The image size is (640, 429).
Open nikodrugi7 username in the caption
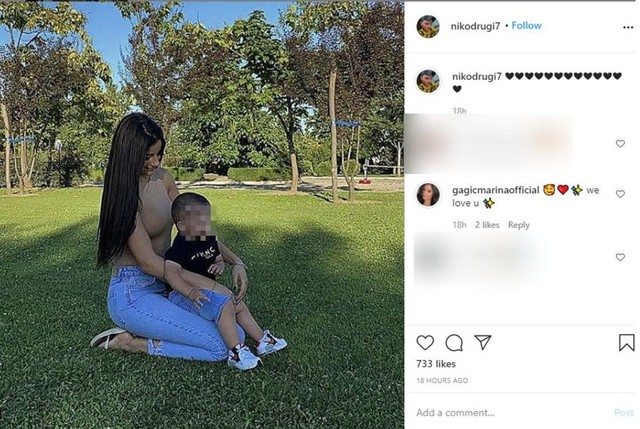click(477, 76)
